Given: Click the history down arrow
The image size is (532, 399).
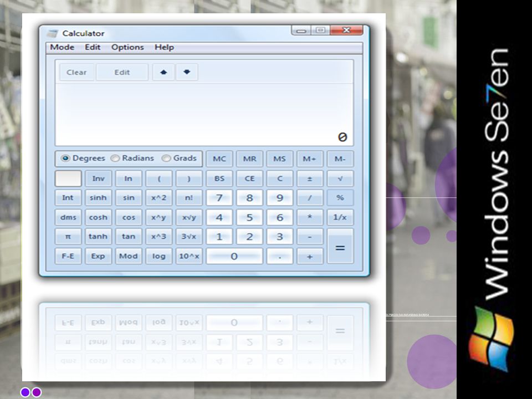Looking at the screenshot, I should 187,72.
